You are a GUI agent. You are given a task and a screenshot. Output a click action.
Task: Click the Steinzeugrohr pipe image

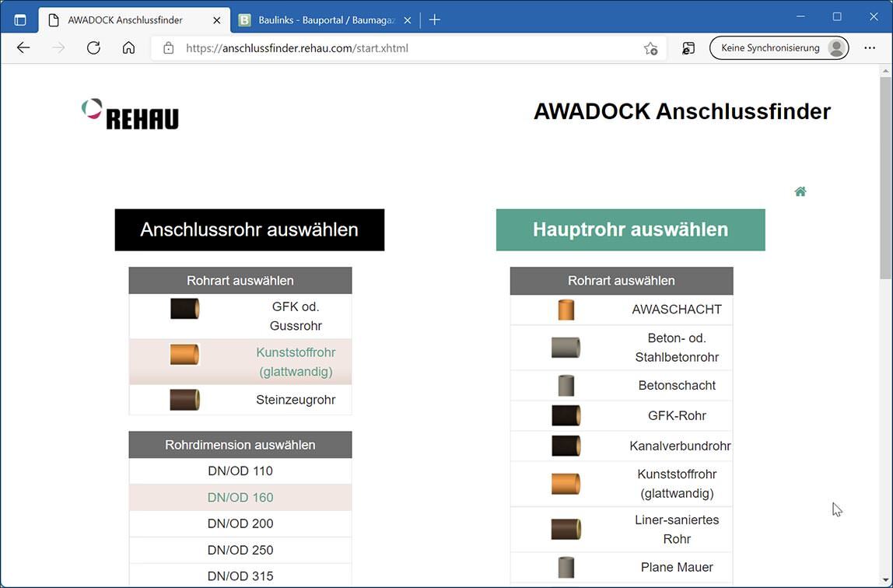(185, 400)
